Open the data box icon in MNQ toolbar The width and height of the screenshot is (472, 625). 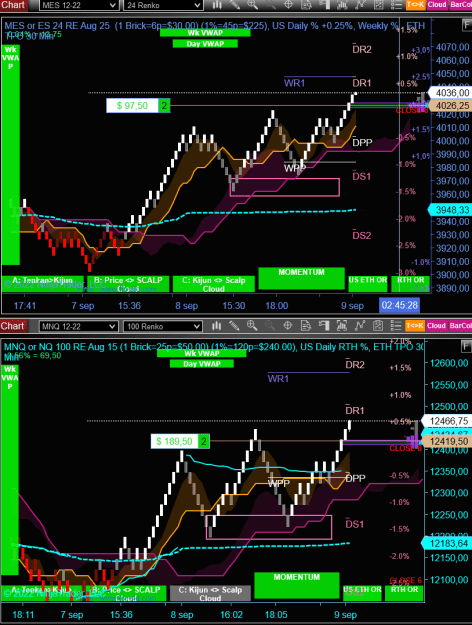tap(306, 326)
